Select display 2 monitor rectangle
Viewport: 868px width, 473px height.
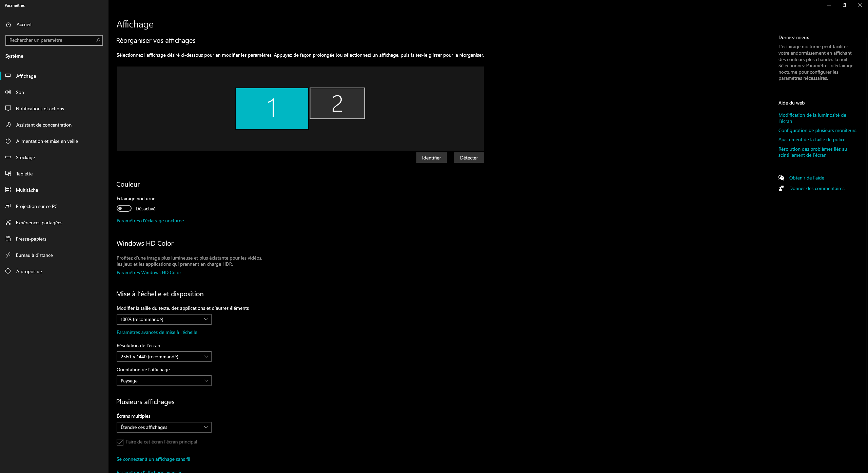pyautogui.click(x=337, y=103)
